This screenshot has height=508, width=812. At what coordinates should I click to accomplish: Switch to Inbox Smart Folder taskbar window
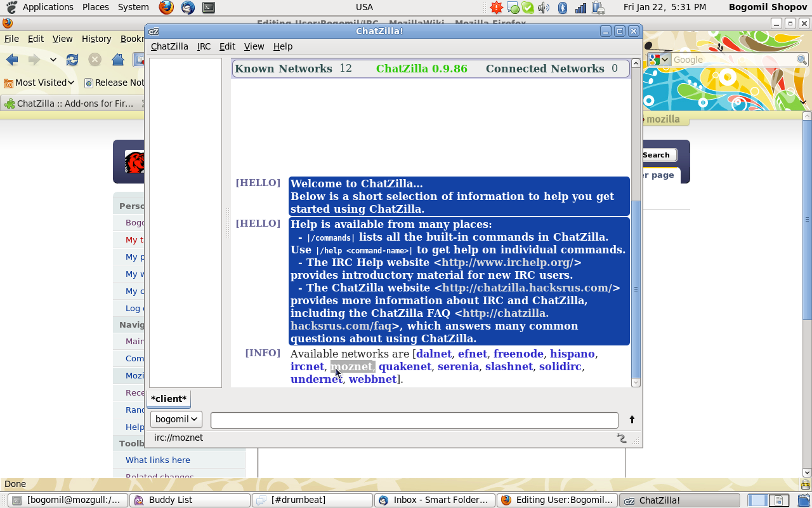click(x=434, y=500)
